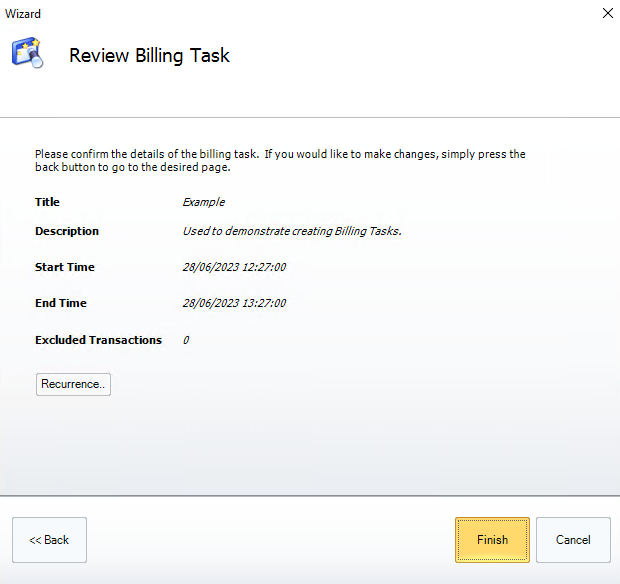This screenshot has height=584, width=620.
Task: Select the Title field label
Action: [47, 202]
